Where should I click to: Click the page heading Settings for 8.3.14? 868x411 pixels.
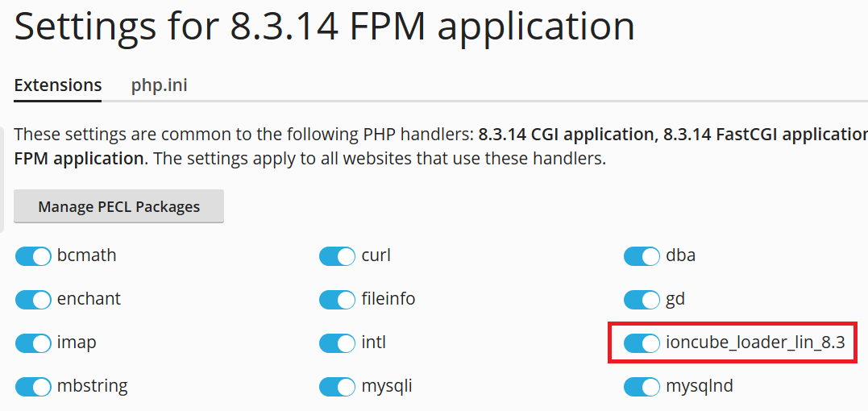click(324, 27)
